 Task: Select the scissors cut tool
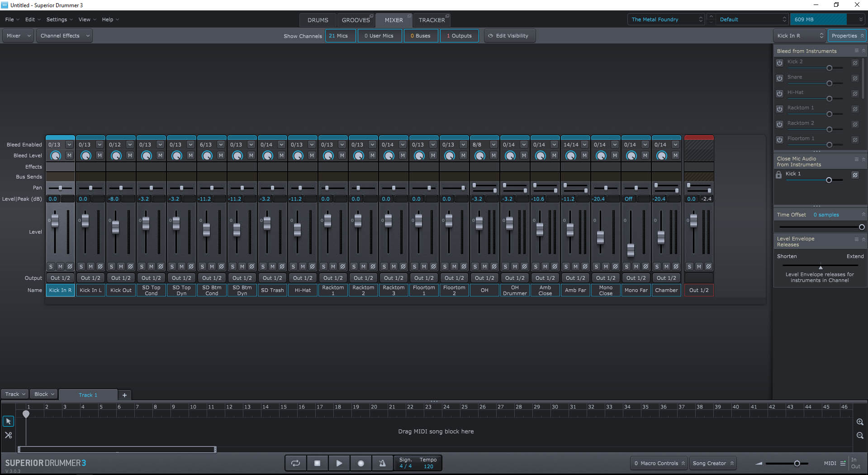click(8, 435)
